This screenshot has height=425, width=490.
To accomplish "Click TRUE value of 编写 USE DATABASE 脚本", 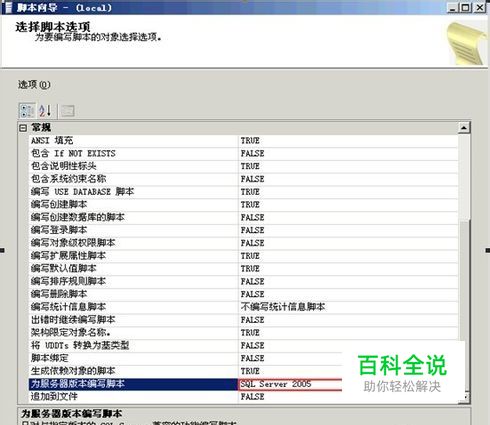I will [250, 192].
